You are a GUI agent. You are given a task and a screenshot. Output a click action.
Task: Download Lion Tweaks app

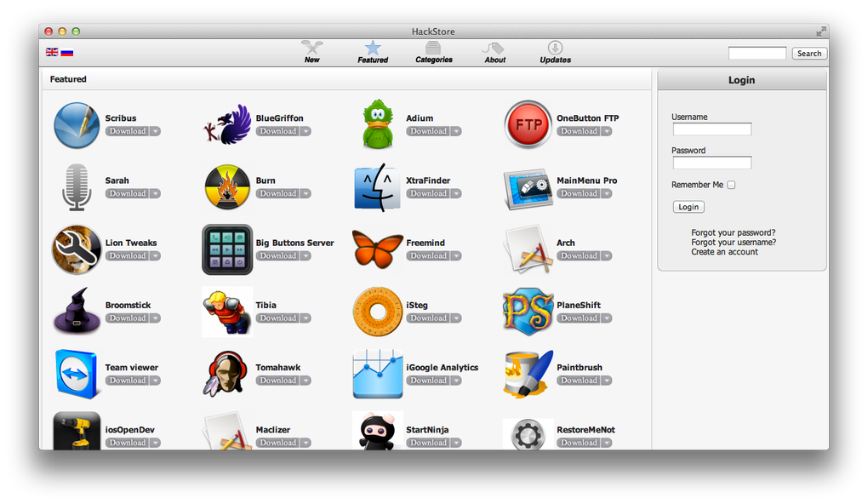[128, 256]
